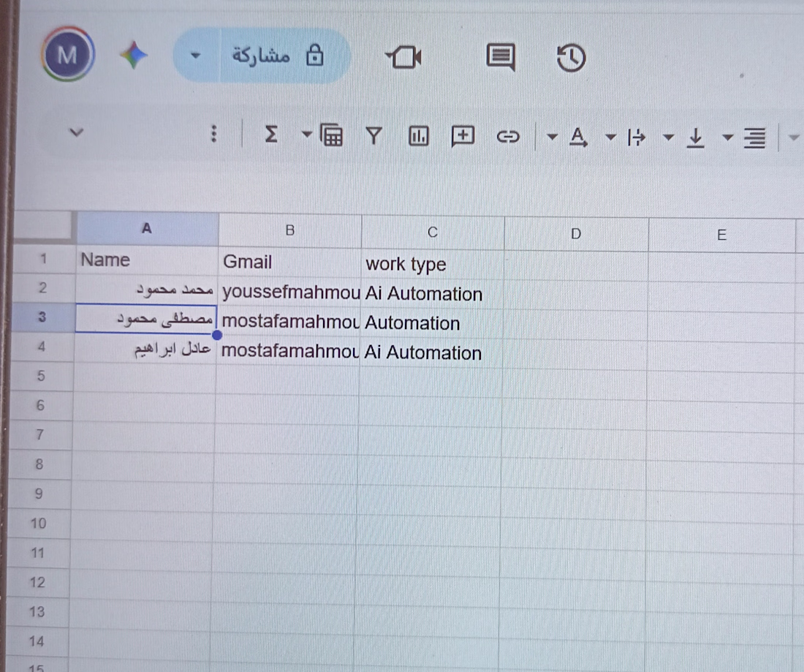Select column B header
Viewport: 804px width, 672px height.
point(290,230)
